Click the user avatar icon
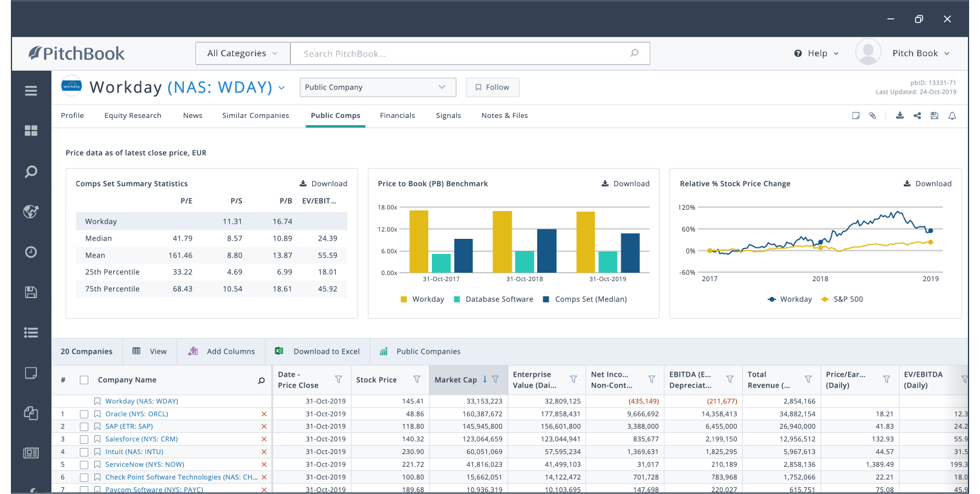 [868, 53]
